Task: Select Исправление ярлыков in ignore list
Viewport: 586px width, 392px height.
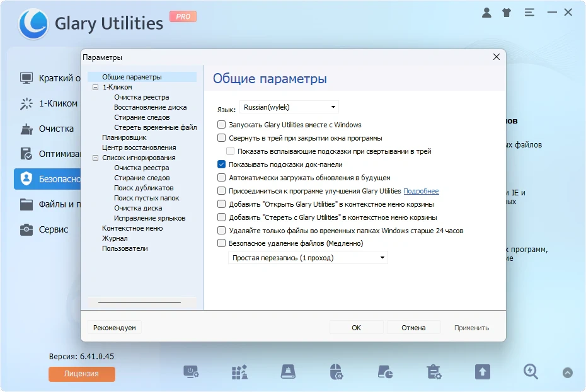Action: click(x=149, y=218)
